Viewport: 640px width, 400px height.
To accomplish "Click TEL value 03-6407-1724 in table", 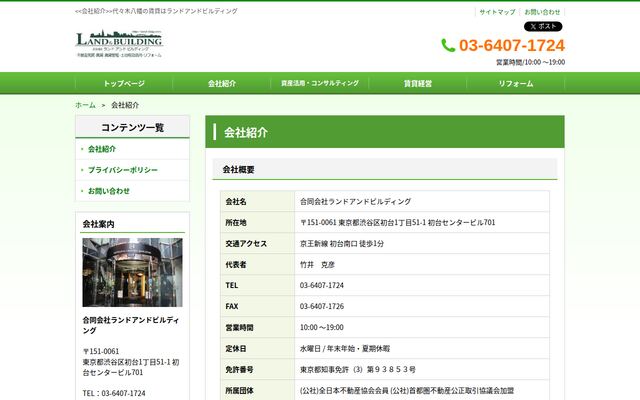I will pyautogui.click(x=322, y=285).
